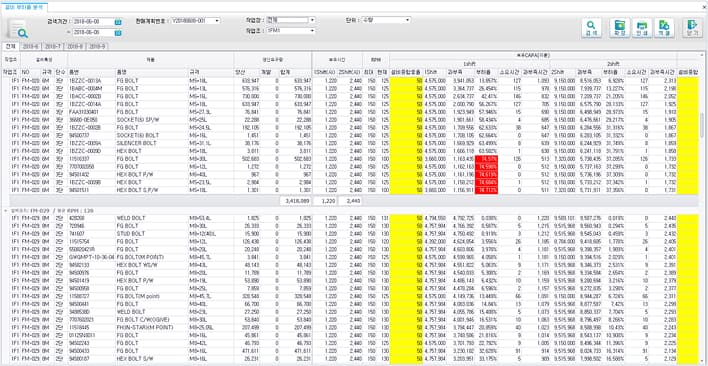The width and height of the screenshot is (708, 366).
Task: Switch to the 2018-6 tab
Action: pyautogui.click(x=31, y=46)
